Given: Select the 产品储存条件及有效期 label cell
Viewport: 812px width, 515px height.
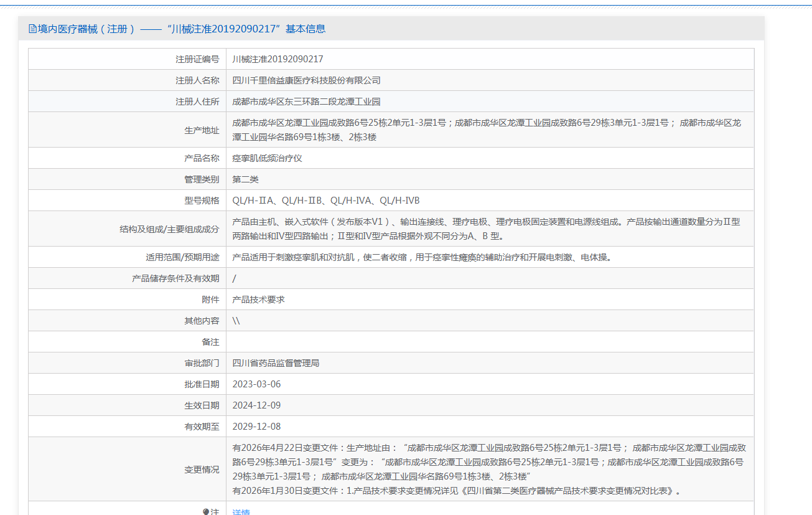Looking at the screenshot, I should [127, 278].
